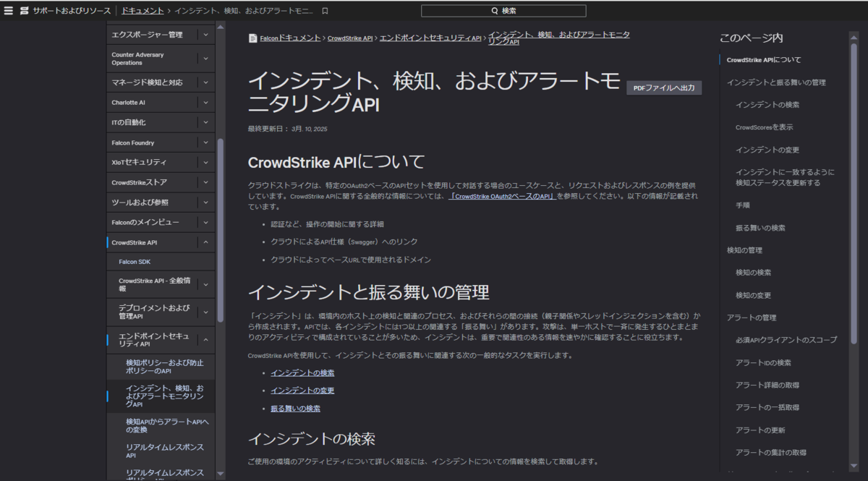The height and width of the screenshot is (481, 868).
Task: Jump to アラート詳細の取得 in page contents
Action: (767, 385)
